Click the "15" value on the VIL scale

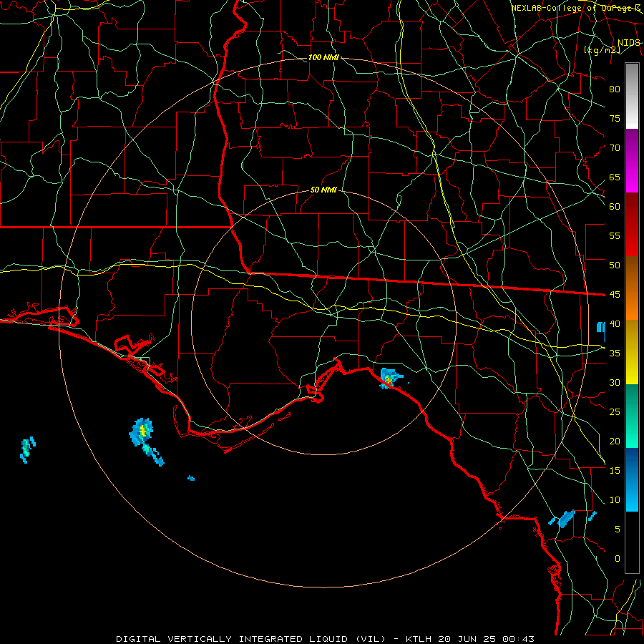click(x=615, y=471)
